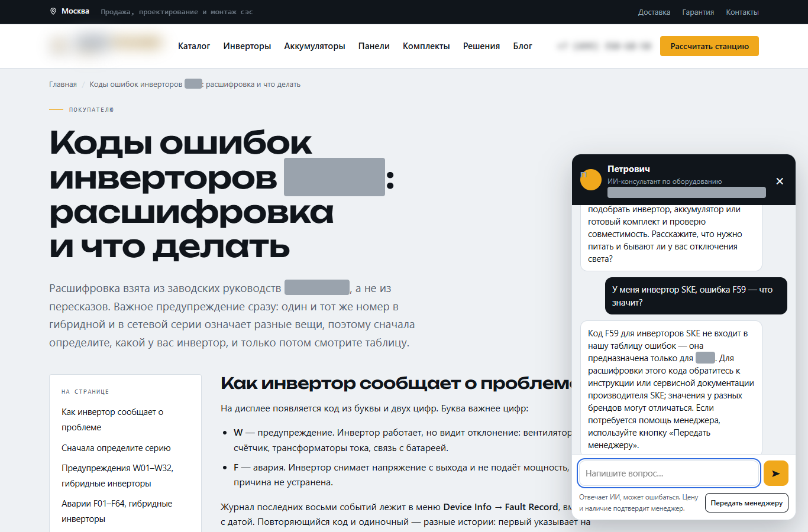
Task: Click the НА СТРАНИЦЕ sidebar heading
Action: click(85, 392)
